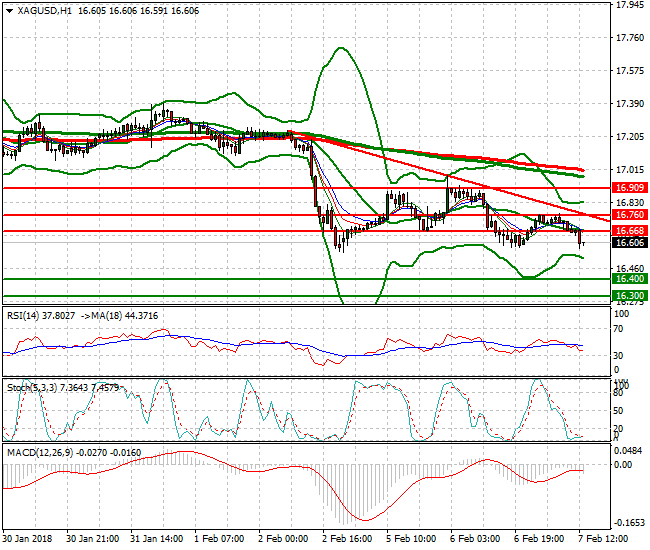
Task: Click the 1 Feb 07:00 time label
Action: click(x=219, y=539)
